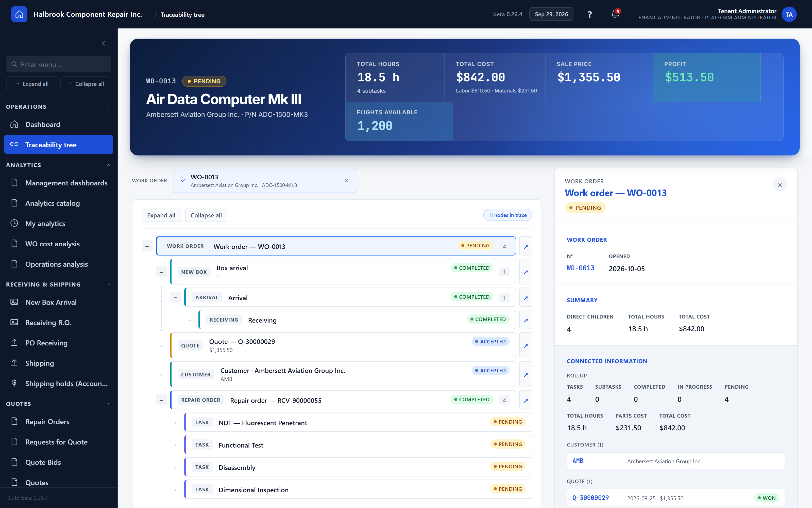Open the Work order — WO-0013 row's arrow link
The image size is (812, 508).
526,246
